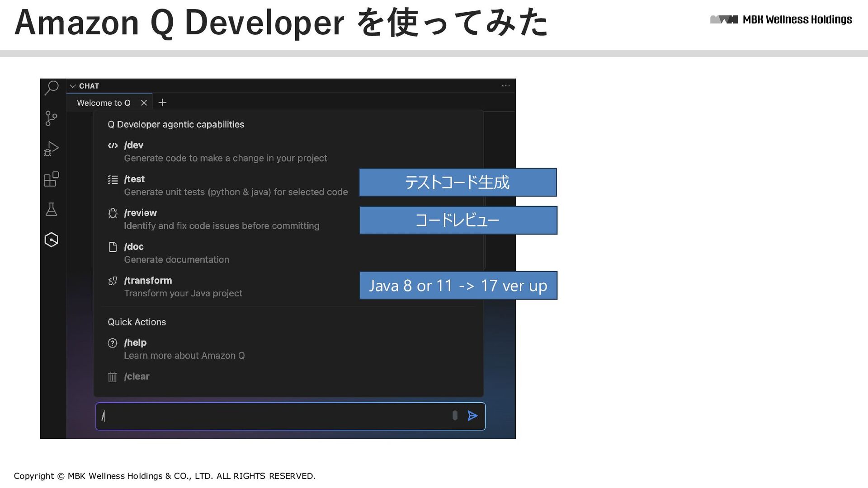
Task: Click 'Learn more about Amazon Q' text
Action: point(184,356)
